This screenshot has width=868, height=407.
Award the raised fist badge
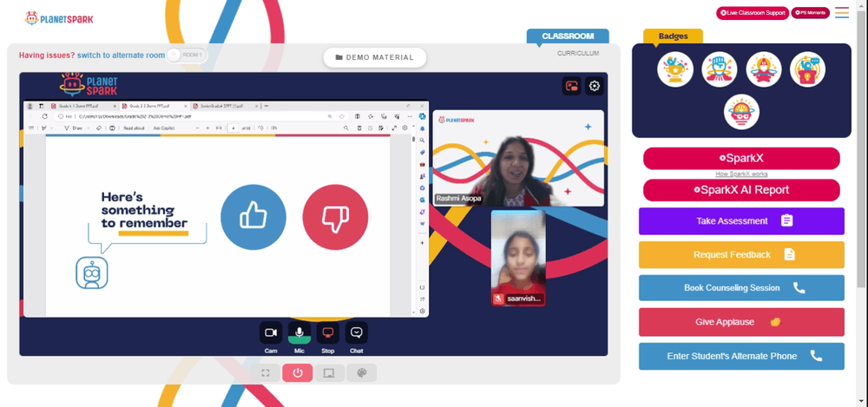719,69
